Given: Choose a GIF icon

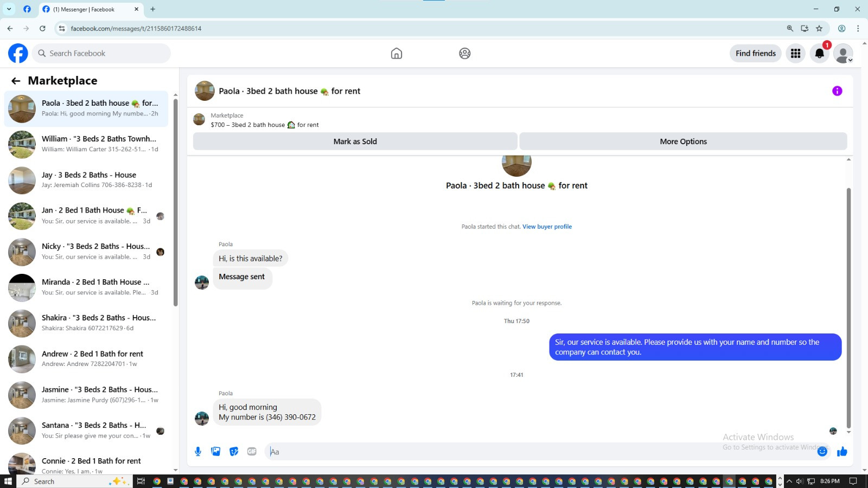Looking at the screenshot, I should tap(252, 452).
